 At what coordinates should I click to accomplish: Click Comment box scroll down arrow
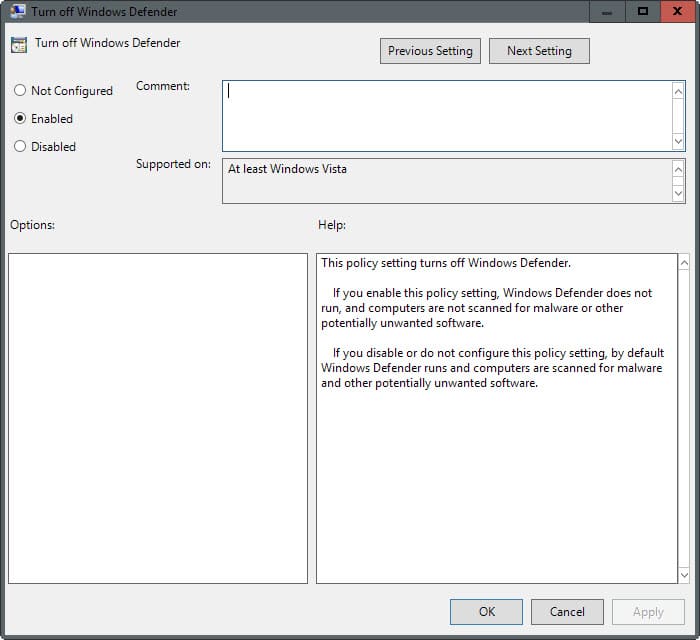click(678, 141)
